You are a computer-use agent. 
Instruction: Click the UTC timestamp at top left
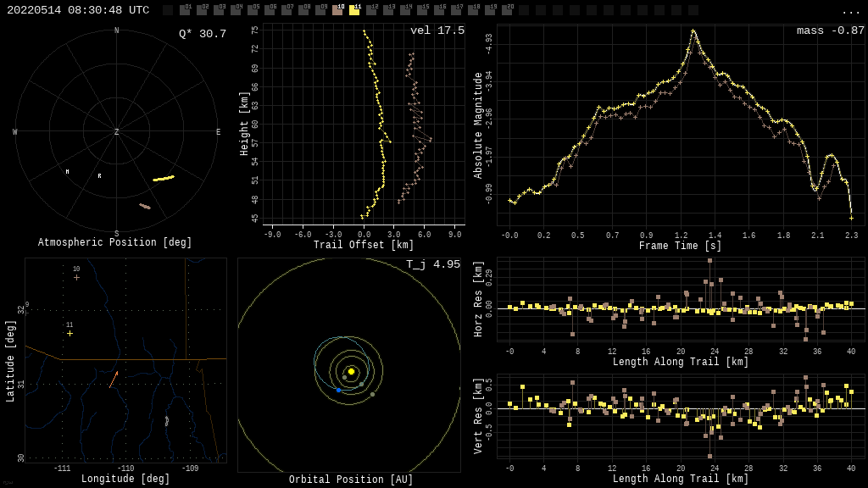tap(78, 10)
